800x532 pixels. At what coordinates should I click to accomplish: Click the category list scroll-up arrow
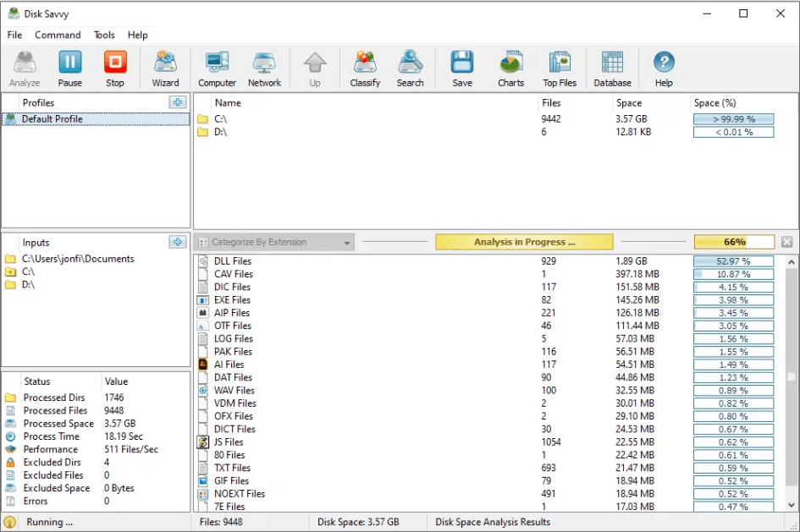(x=792, y=262)
